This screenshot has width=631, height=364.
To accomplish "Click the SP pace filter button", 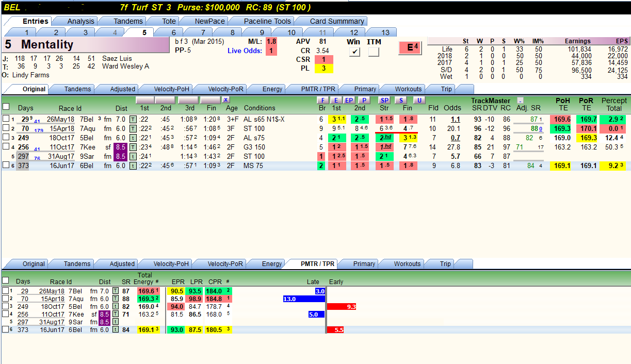I will pos(385,100).
